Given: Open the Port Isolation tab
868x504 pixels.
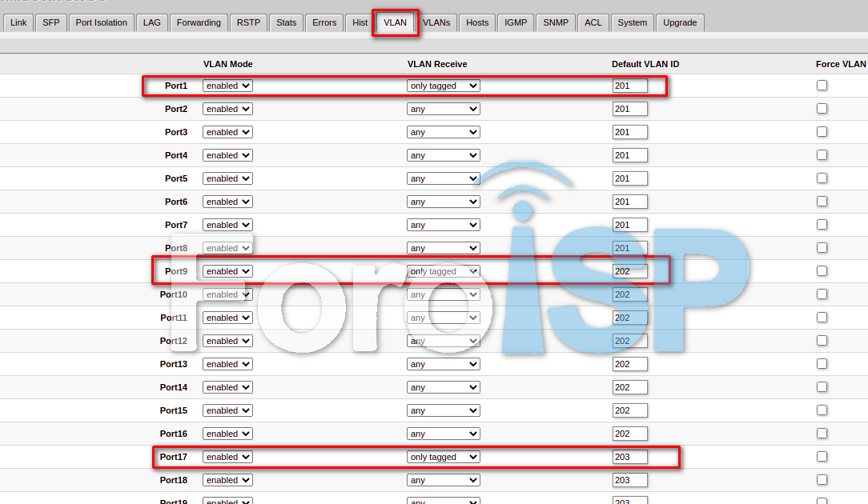Looking at the screenshot, I should coord(101,22).
